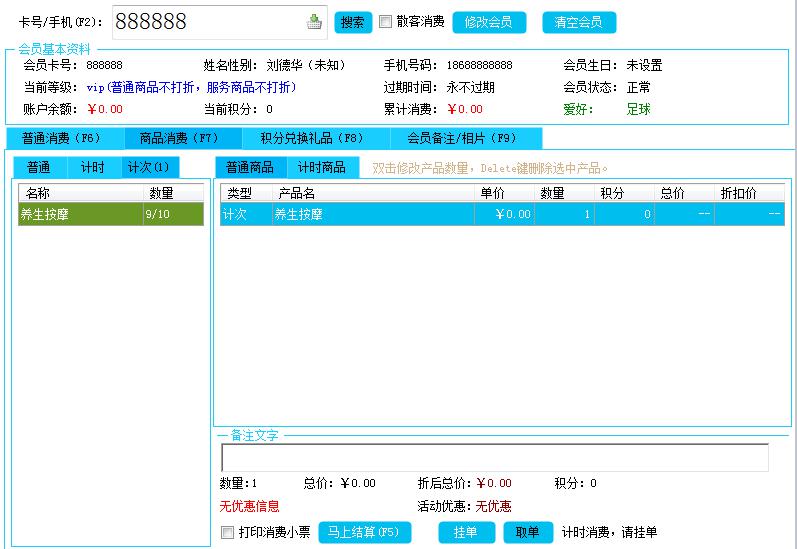Click the 取单 button
The height and width of the screenshot is (549, 797).
point(528,532)
